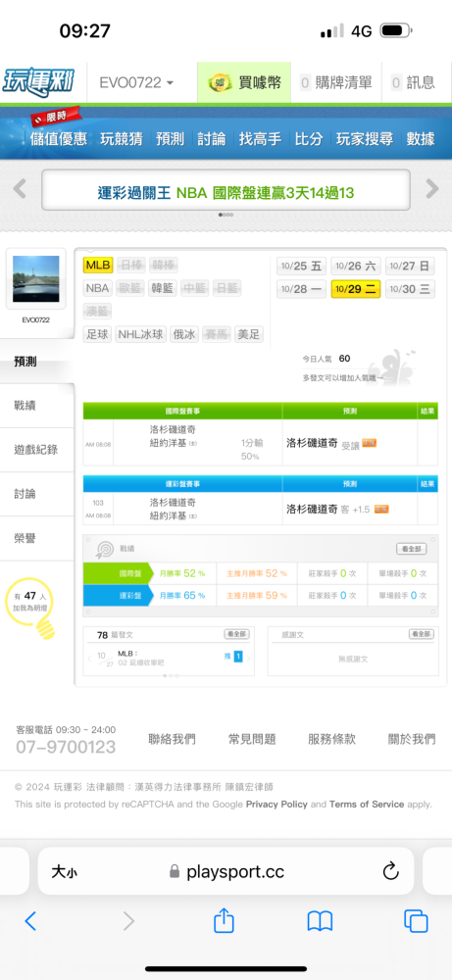Image resolution: width=452 pixels, height=980 pixels.
Task: Click 看全部 in 戰績 section
Action: coord(412,549)
